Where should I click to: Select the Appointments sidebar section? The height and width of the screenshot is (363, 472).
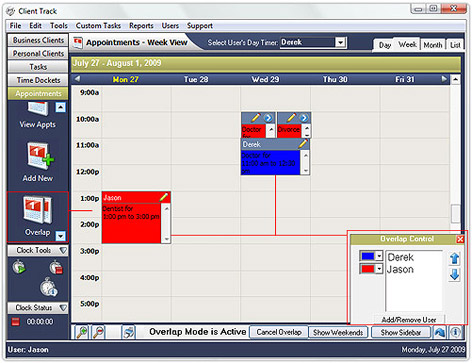point(38,93)
